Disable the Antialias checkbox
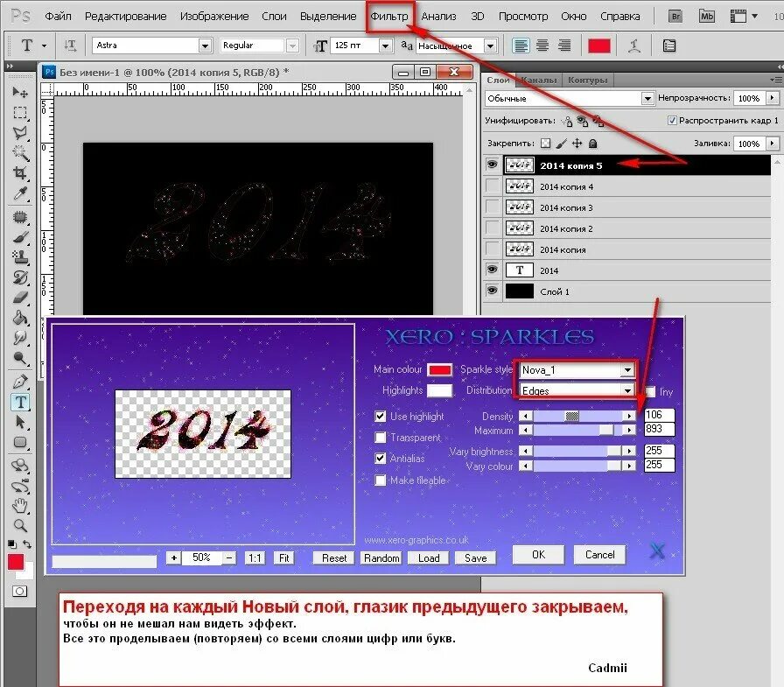Screen dimensions: 784x687 (381, 458)
